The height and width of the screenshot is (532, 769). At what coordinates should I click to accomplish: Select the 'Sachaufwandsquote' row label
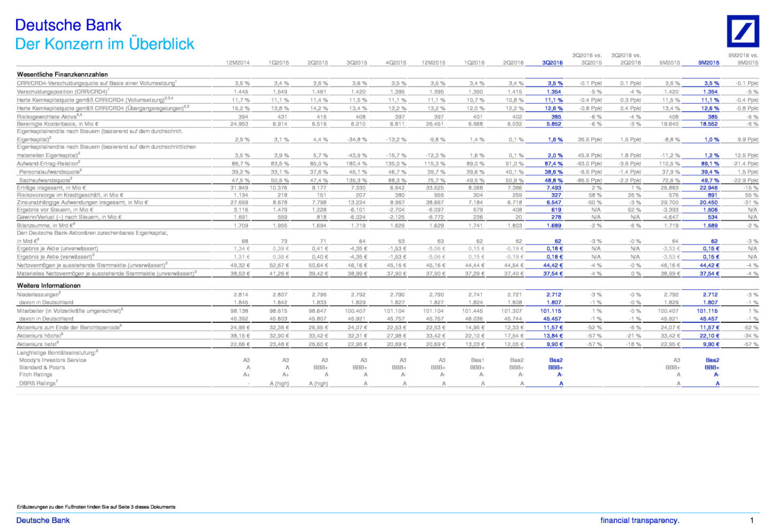(x=45, y=180)
